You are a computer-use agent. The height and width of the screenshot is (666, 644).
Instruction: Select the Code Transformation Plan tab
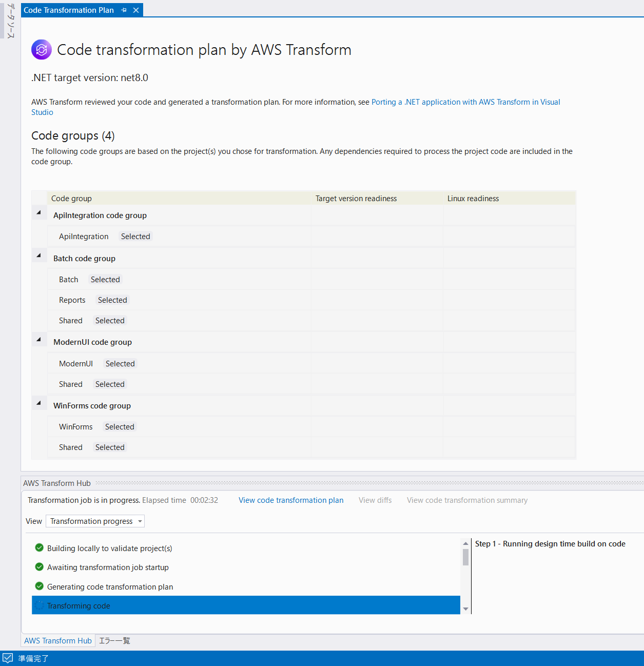69,10
